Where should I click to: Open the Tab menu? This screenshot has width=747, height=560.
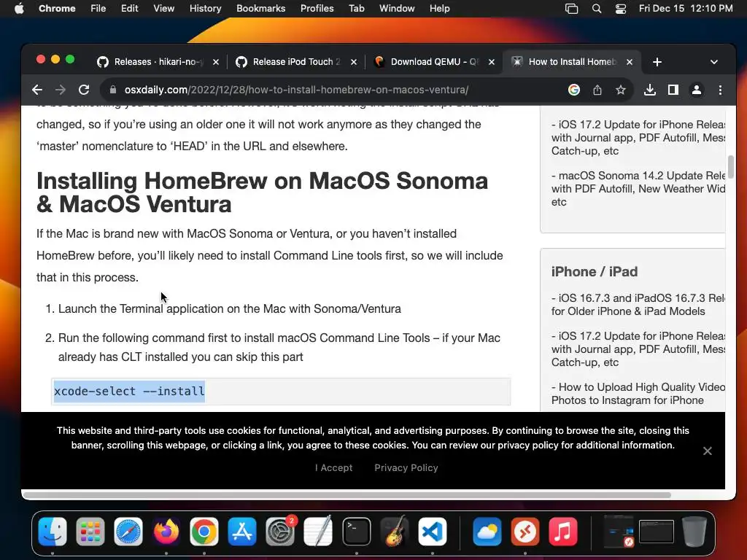(356, 8)
